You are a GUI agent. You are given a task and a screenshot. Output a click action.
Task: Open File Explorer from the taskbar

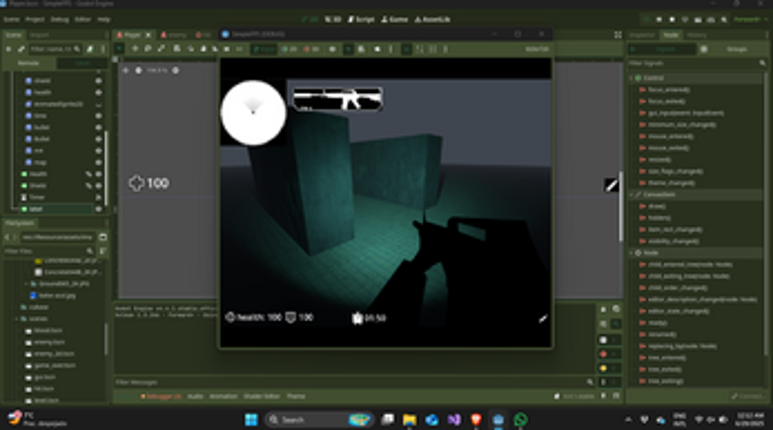click(x=409, y=419)
